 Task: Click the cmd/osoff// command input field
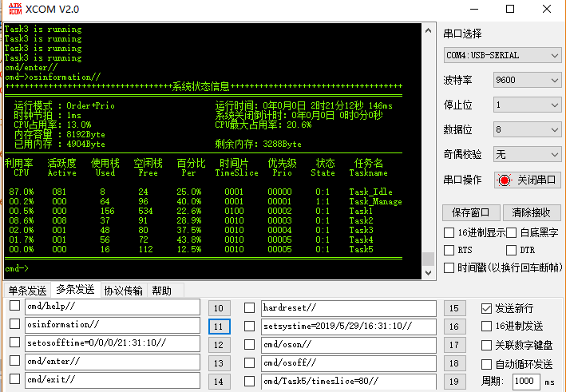[x=349, y=363]
